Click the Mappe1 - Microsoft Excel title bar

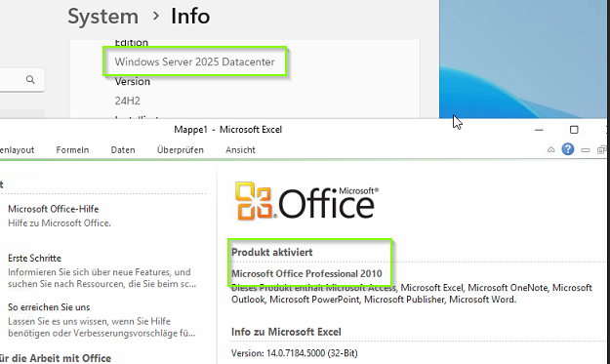(x=228, y=130)
